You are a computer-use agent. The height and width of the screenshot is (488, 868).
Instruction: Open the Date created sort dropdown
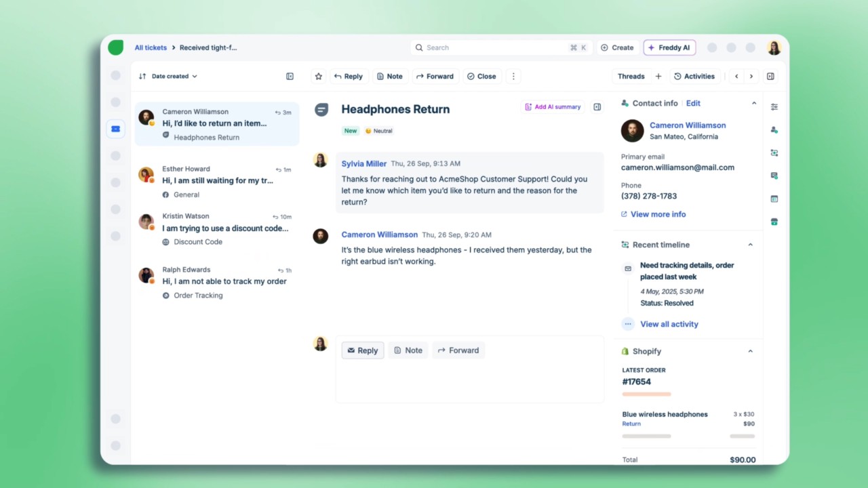click(x=168, y=77)
